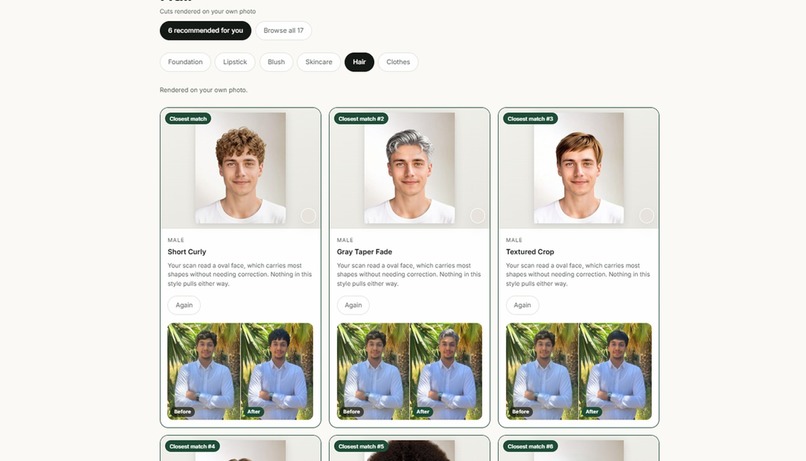Open the Browse all 17 view

tap(283, 31)
